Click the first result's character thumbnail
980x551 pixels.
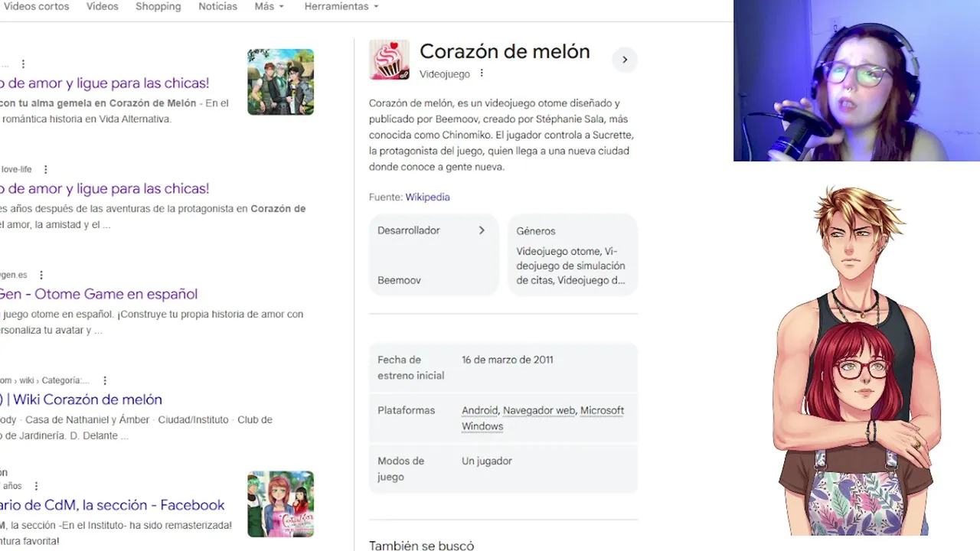[280, 82]
